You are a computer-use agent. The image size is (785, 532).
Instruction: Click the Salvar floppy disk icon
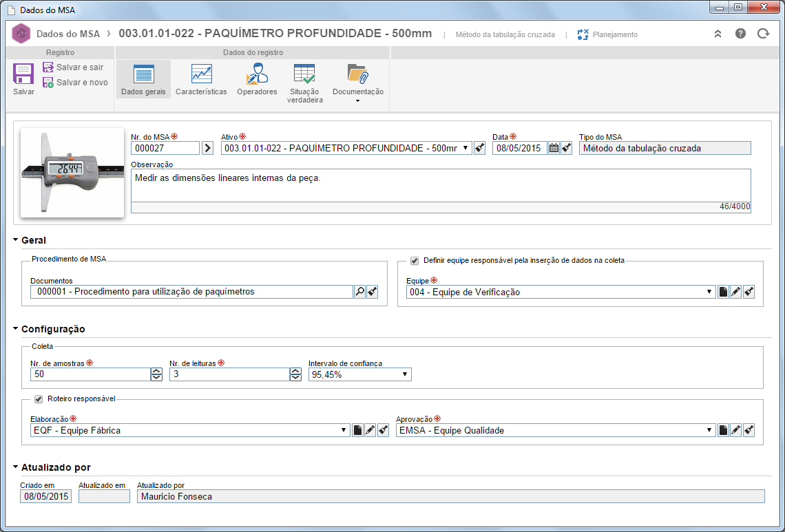[23, 74]
